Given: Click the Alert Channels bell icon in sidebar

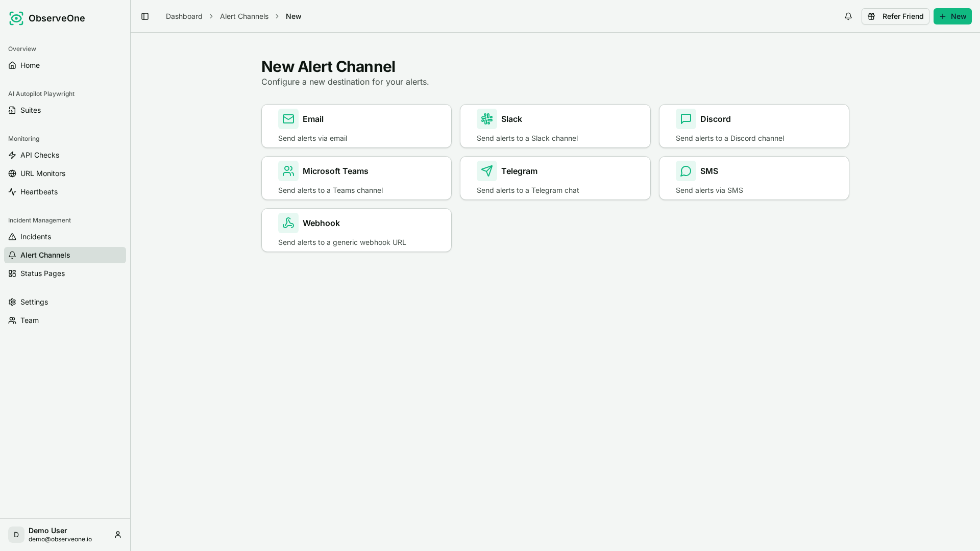Looking at the screenshot, I should tap(12, 255).
